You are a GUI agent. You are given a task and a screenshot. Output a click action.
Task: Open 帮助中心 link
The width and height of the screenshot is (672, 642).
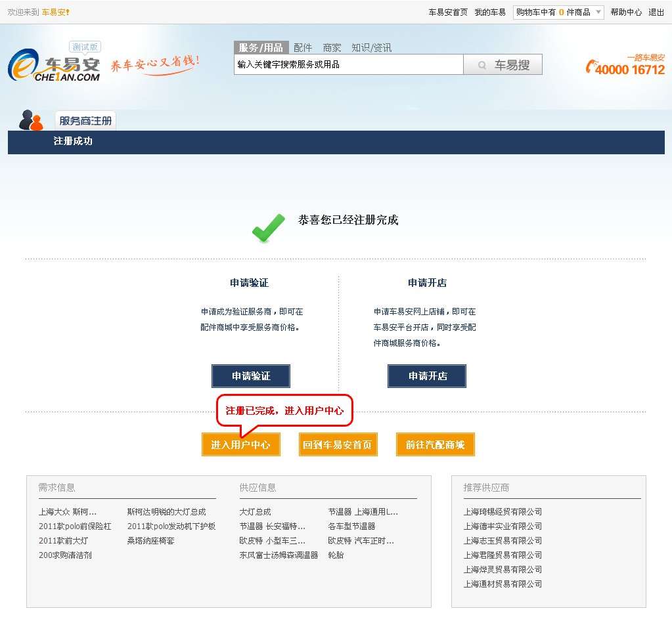tap(626, 12)
